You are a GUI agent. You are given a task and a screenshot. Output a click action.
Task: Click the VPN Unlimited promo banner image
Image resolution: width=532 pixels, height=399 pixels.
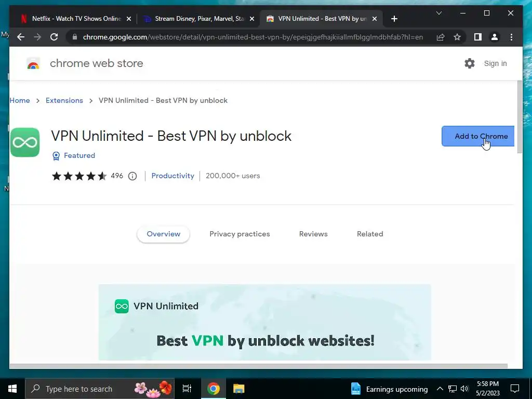(x=264, y=322)
